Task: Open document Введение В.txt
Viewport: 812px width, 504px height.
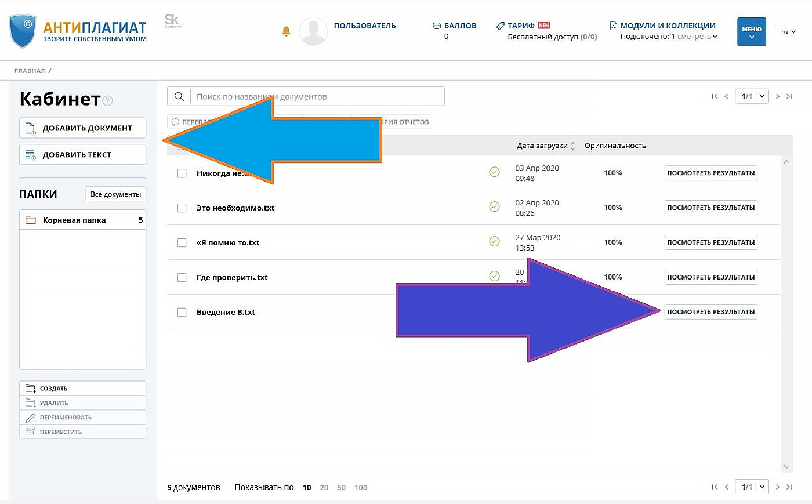Action: click(226, 312)
